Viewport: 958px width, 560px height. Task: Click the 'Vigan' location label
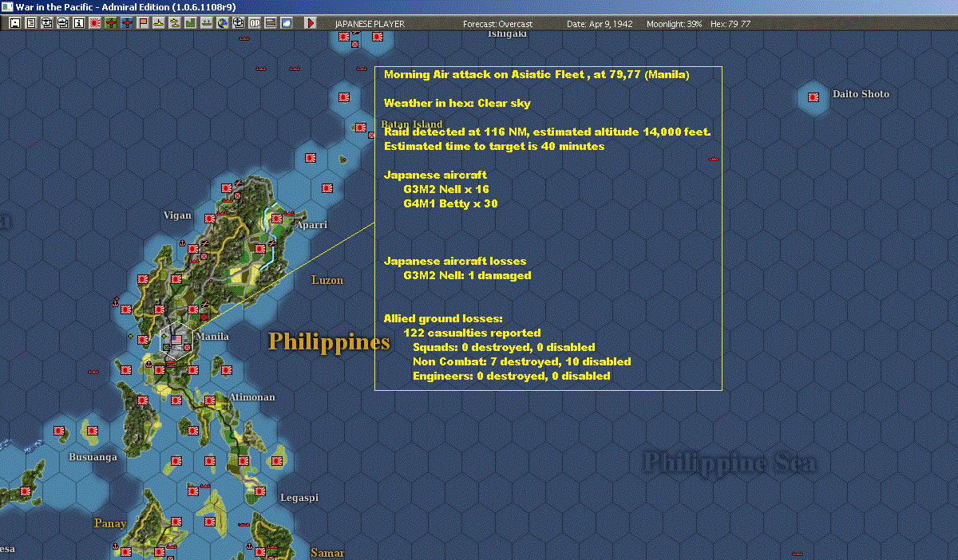177,215
